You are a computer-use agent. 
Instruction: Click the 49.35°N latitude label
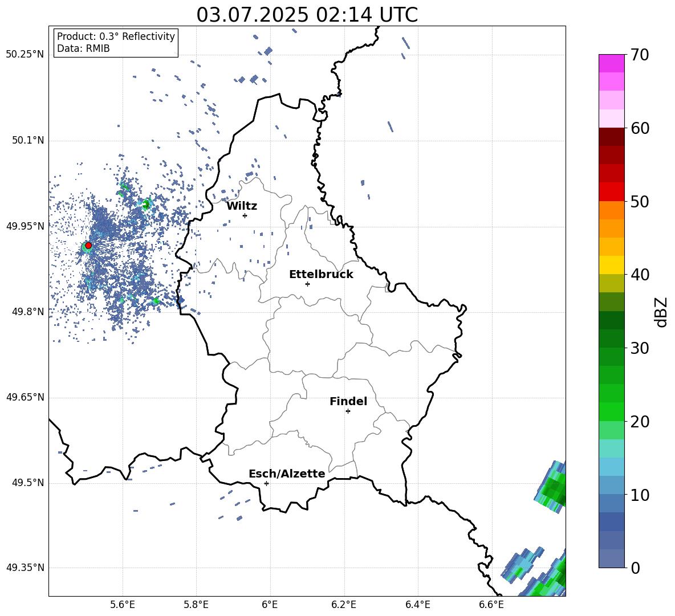coord(25,568)
